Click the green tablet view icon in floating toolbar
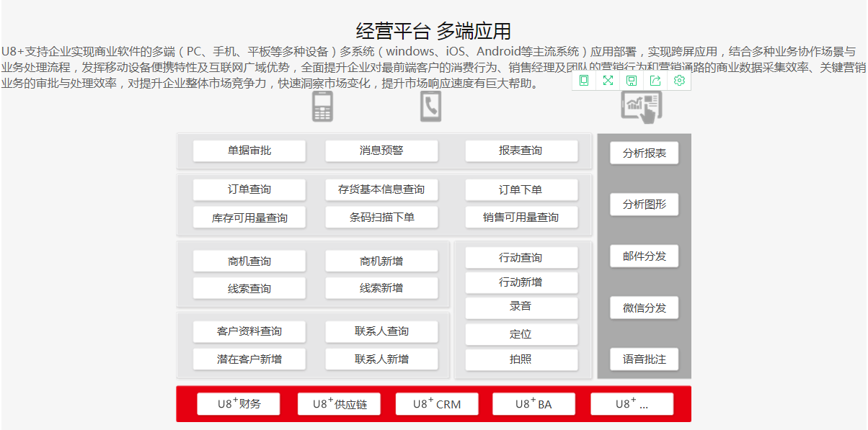The width and height of the screenshot is (868, 430). tap(584, 81)
